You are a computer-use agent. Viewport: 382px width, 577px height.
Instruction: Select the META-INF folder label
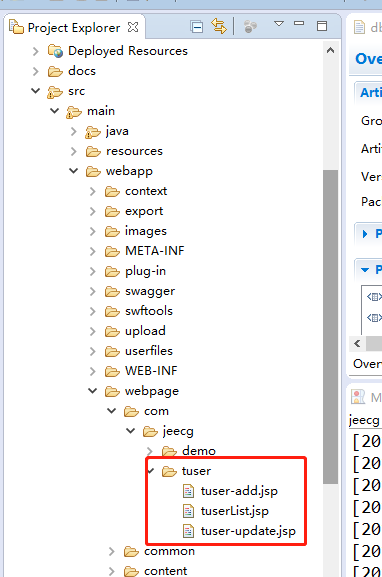(155, 251)
